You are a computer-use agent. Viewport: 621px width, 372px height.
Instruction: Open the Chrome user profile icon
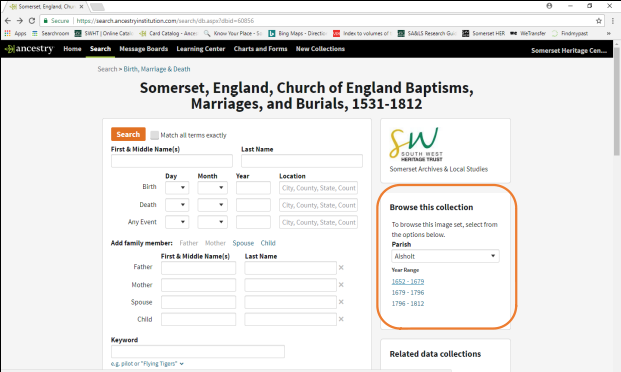tap(549, 6)
